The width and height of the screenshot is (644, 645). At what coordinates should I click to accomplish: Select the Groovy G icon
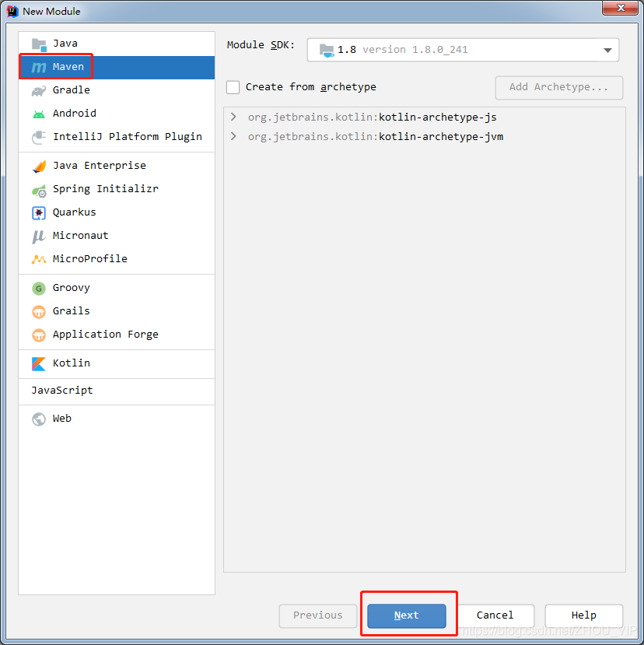[39, 289]
